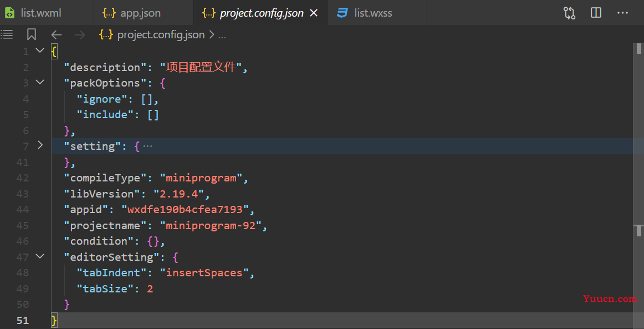644x329 pixels.
Task: Click the closing brace on line 51
Action: coord(54,320)
